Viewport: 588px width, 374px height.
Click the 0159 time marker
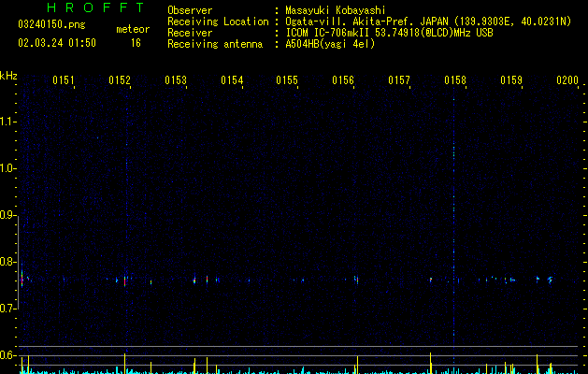pyautogui.click(x=511, y=80)
